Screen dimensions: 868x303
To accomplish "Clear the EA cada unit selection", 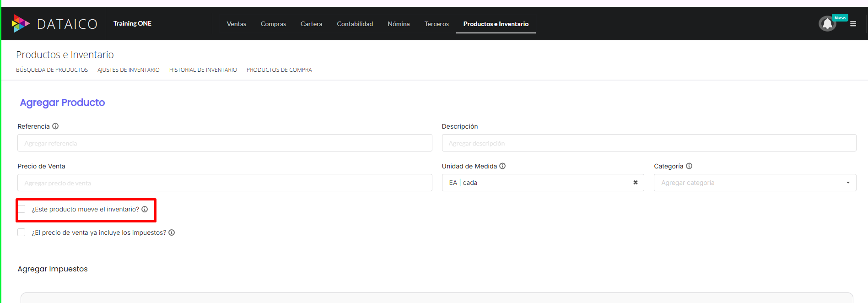I will (x=635, y=183).
